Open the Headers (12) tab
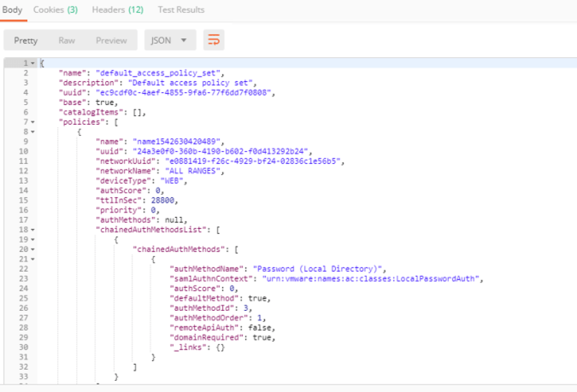 click(118, 9)
